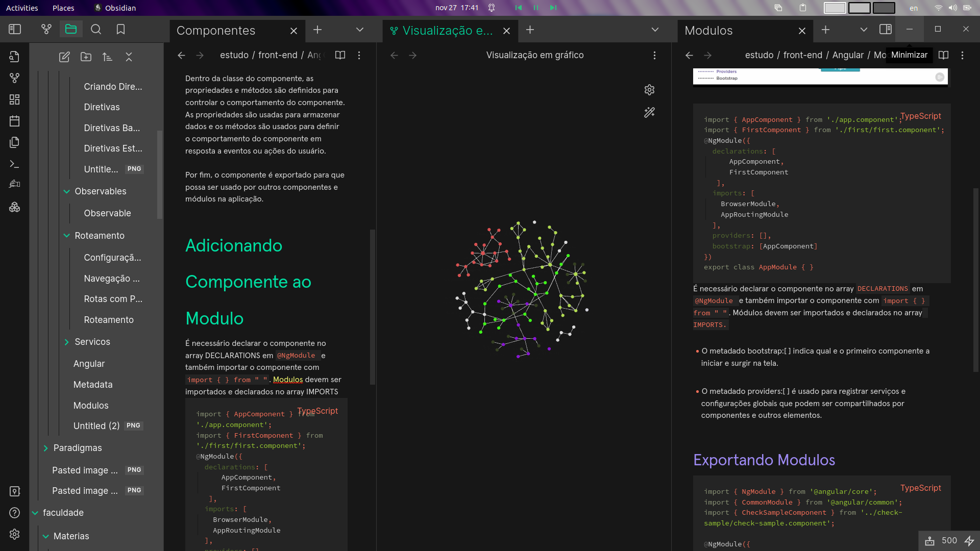Click the file explorer scrollbar

[160, 175]
